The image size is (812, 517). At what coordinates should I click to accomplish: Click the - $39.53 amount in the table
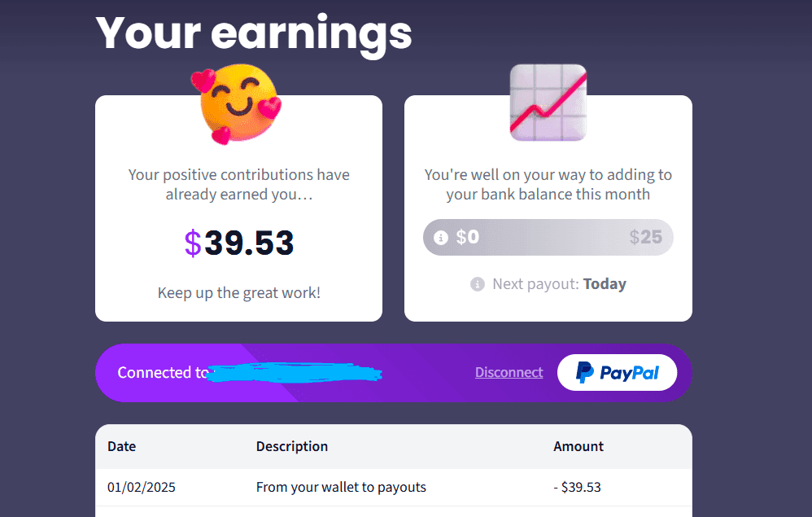[x=577, y=488]
